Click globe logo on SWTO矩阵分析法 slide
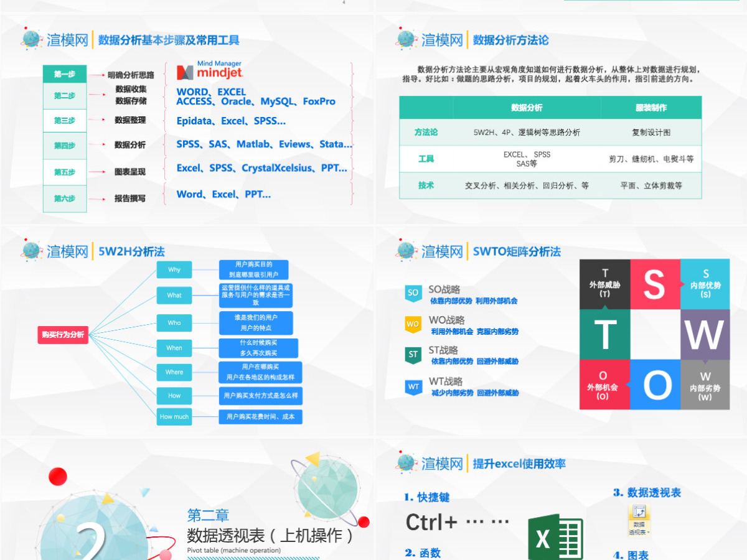Screen dimensions: 747x560 (x=406, y=251)
